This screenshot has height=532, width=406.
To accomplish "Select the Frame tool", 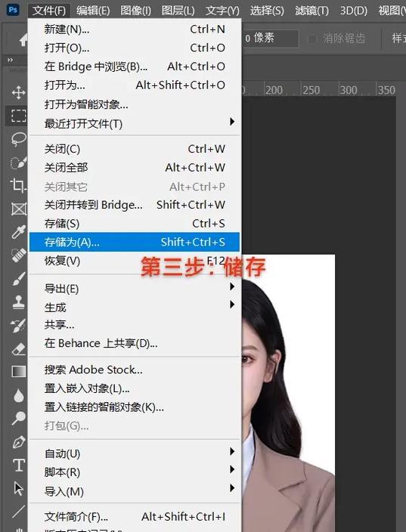I will click(x=19, y=209).
